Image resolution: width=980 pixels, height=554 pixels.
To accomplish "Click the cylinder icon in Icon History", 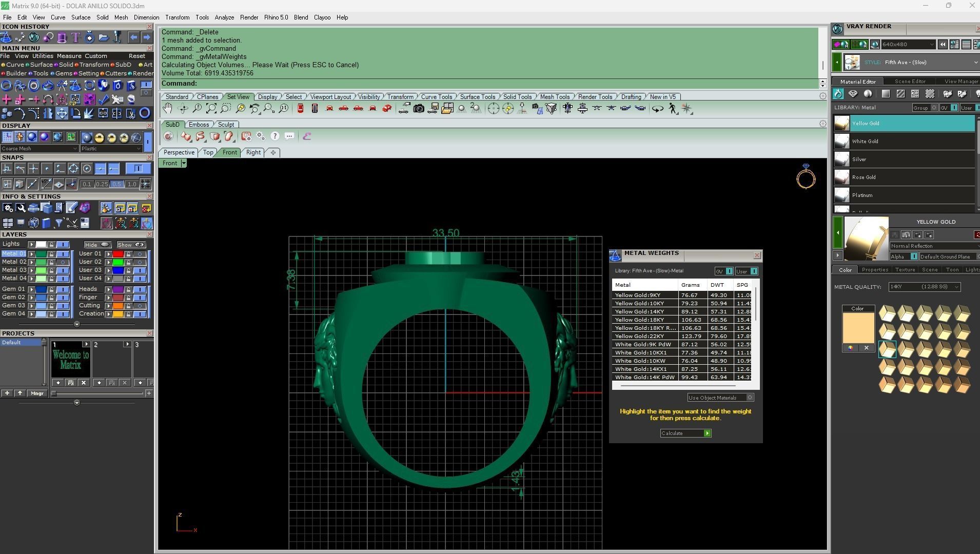I will 62,37.
